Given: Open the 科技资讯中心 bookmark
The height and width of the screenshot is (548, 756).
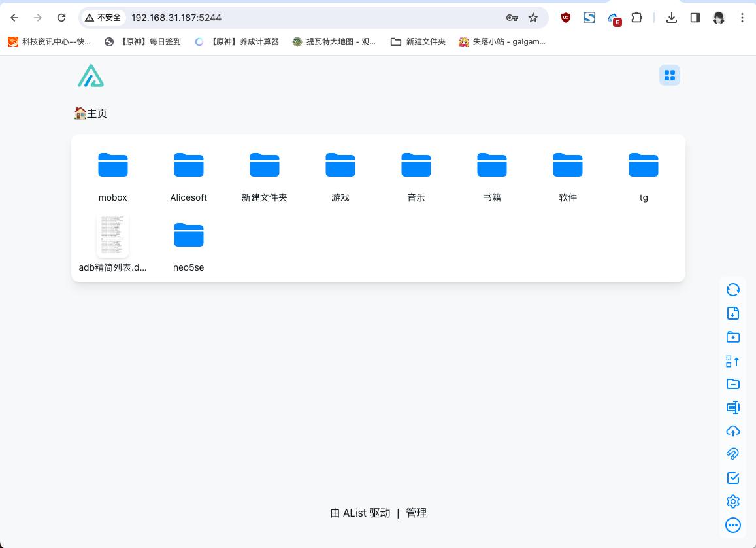Looking at the screenshot, I should click(x=49, y=42).
